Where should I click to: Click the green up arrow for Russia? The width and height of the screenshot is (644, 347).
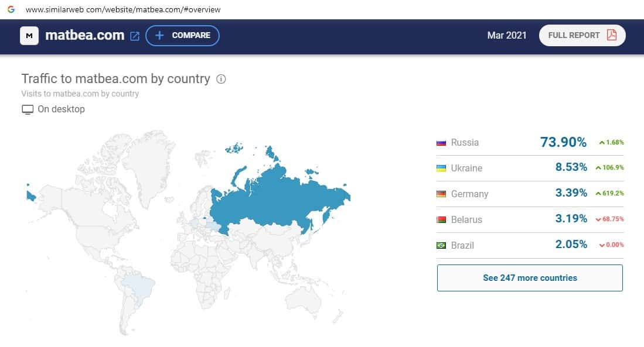pos(602,143)
